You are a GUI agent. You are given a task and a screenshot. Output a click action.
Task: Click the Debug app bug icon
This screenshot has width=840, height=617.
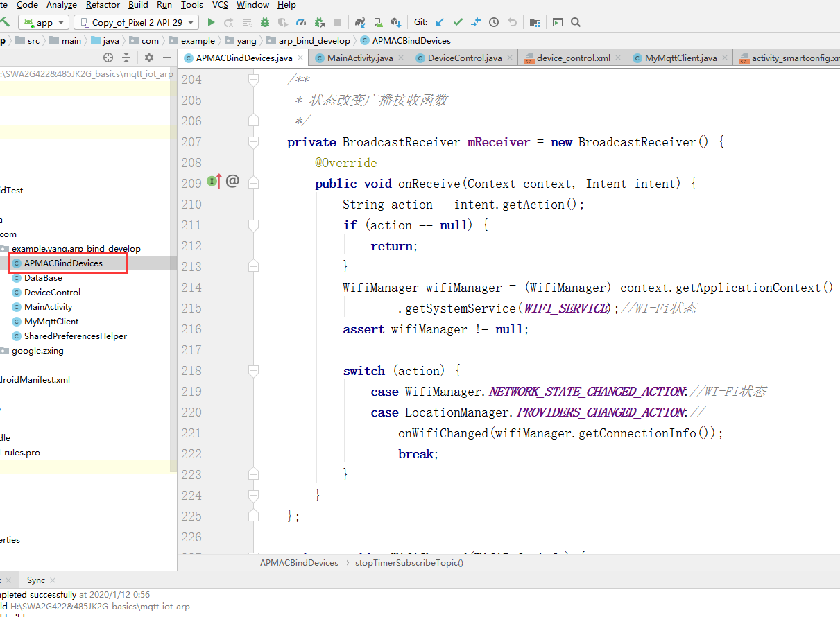[264, 22]
